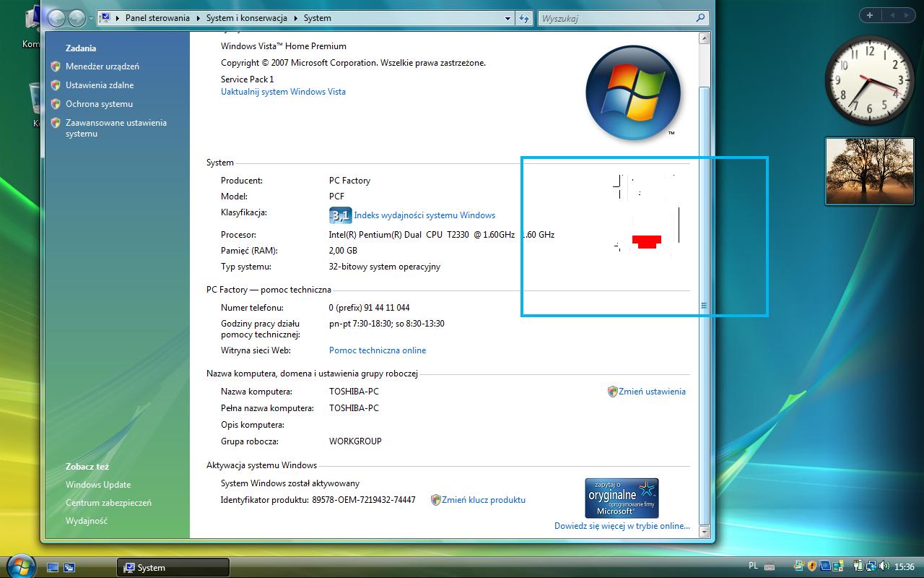Image resolution: width=924 pixels, height=578 pixels.
Task: Click the PL language indicator
Action: click(753, 567)
